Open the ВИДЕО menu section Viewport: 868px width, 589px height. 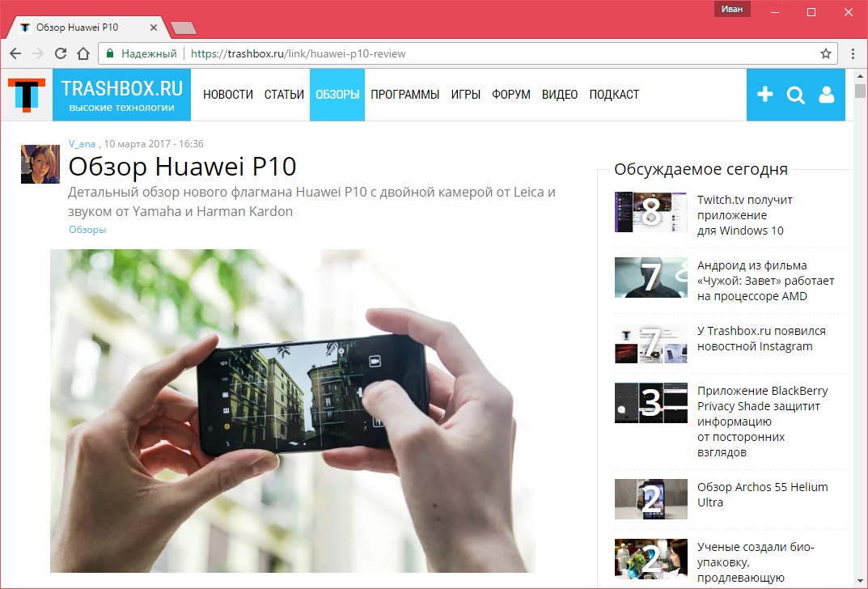point(560,95)
